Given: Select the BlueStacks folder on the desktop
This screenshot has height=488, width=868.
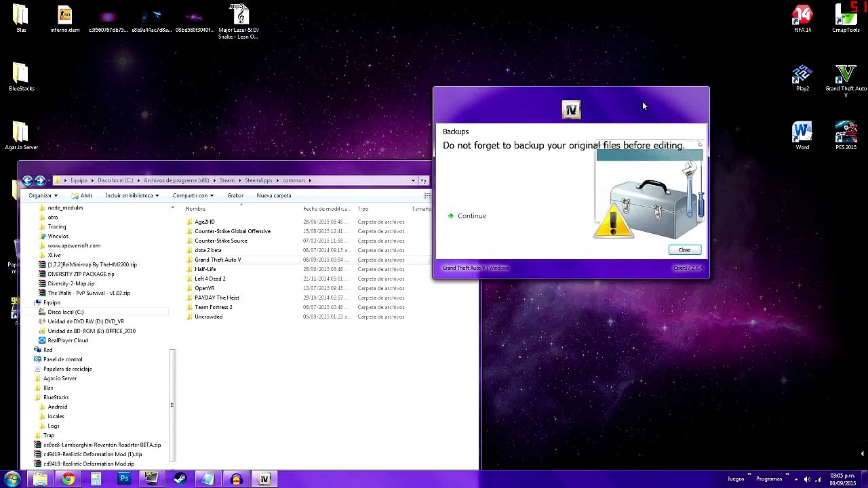Looking at the screenshot, I should (x=21, y=78).
